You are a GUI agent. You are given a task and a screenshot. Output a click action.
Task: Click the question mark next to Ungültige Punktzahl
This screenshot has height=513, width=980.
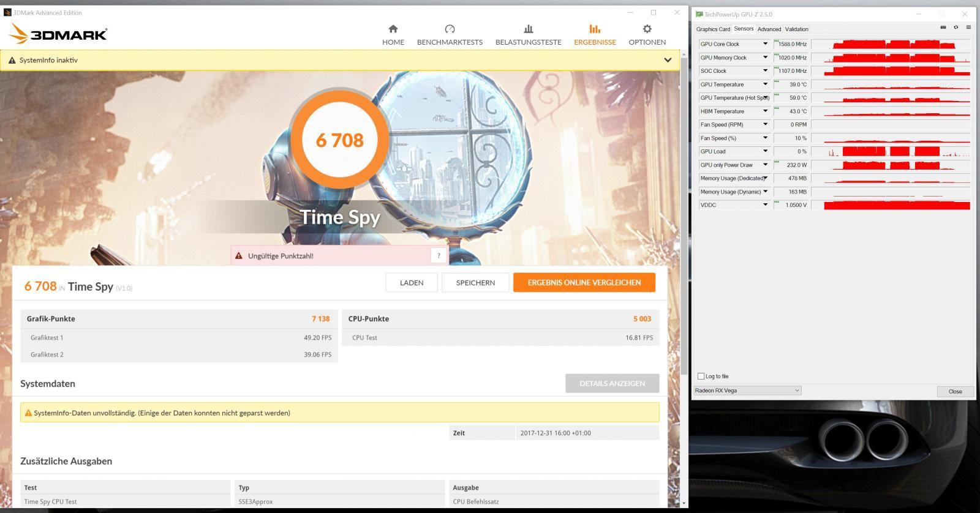click(x=439, y=256)
